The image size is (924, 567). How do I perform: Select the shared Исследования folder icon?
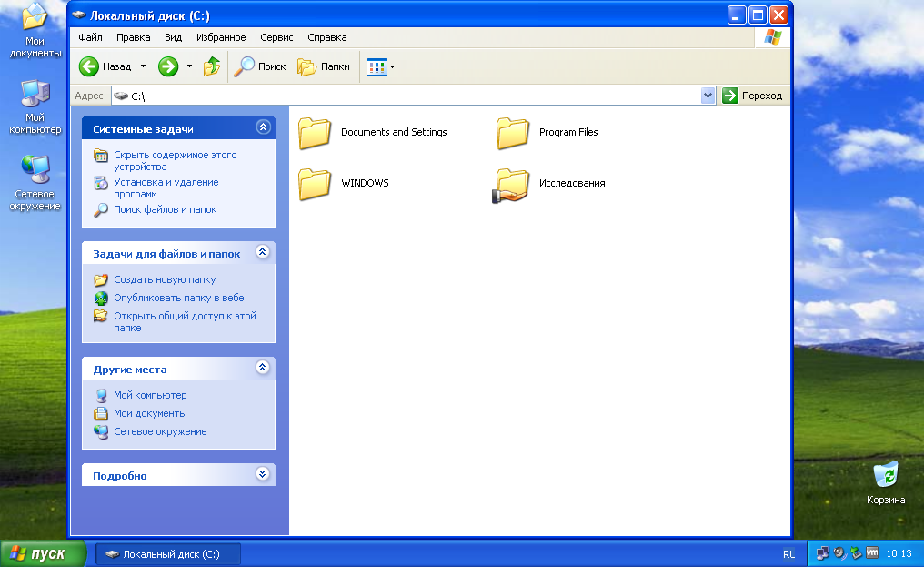pos(511,186)
